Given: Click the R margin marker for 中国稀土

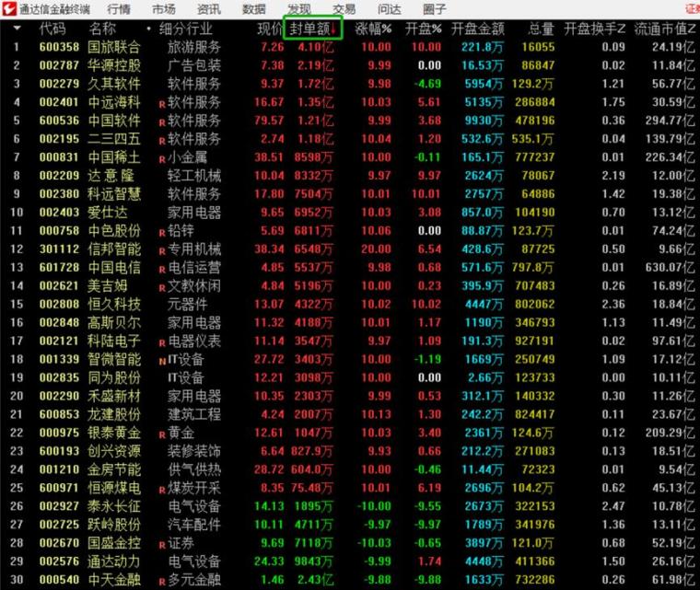Looking at the screenshot, I should click(162, 159).
